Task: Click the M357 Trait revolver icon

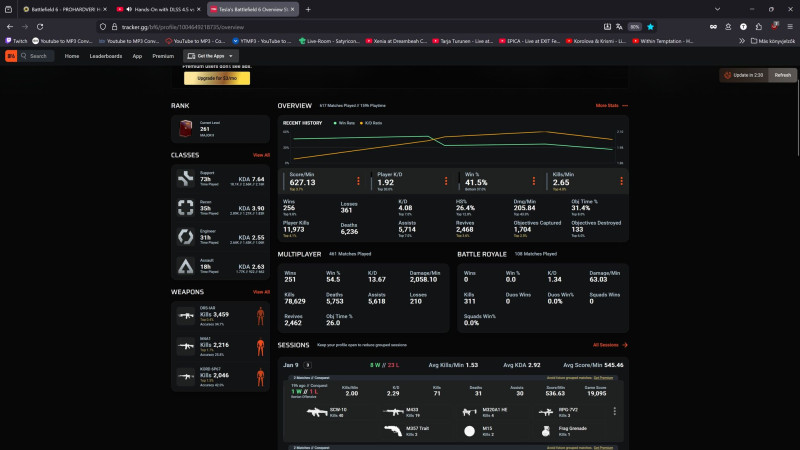Action: (x=393, y=431)
